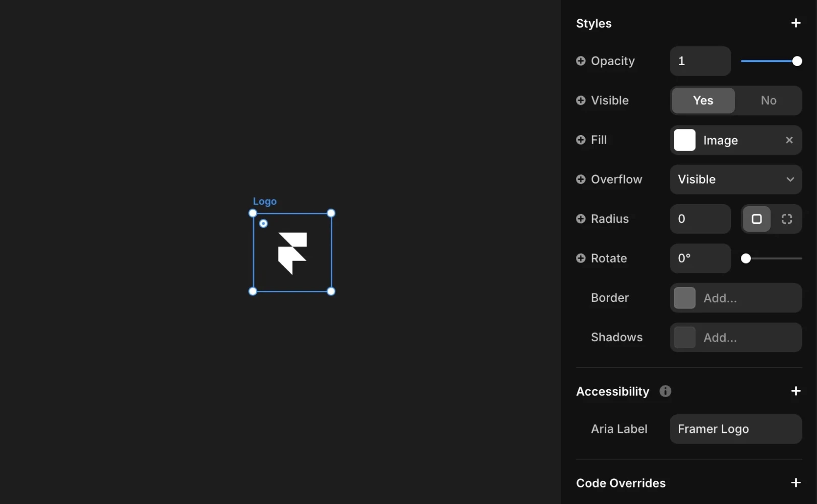Open the Shadows swatch
The width and height of the screenshot is (817, 504).
click(x=684, y=337)
